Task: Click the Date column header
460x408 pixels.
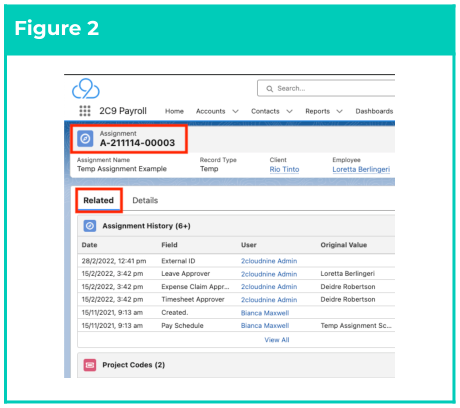Action: tap(89, 245)
